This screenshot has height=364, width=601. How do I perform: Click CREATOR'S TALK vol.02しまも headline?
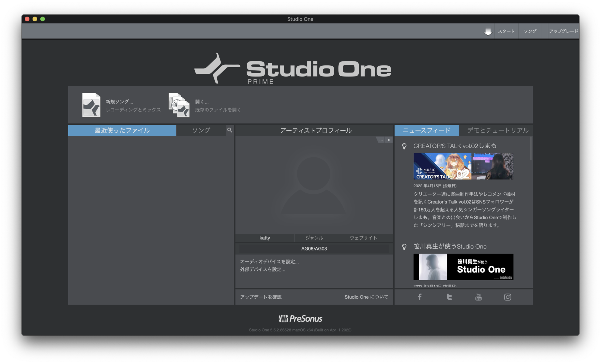click(455, 146)
